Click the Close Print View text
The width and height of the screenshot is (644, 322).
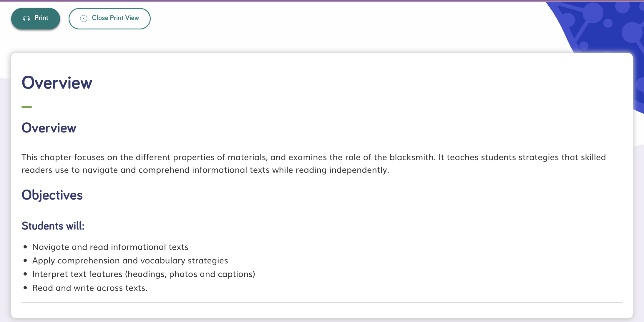[115, 18]
